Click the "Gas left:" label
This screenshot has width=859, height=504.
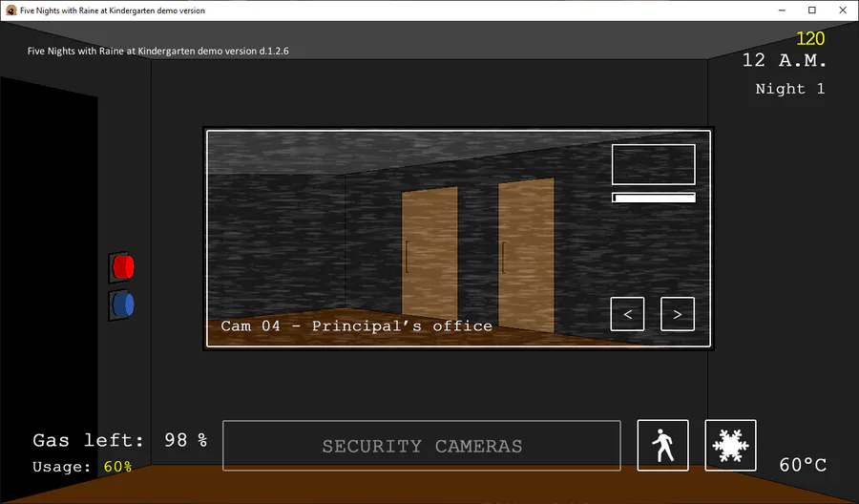[x=88, y=440]
